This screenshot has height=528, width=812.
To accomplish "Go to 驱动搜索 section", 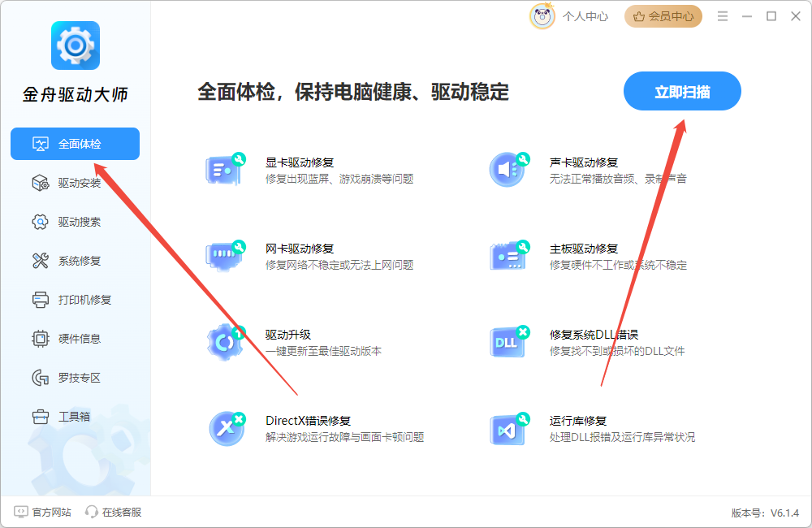I will (x=75, y=222).
